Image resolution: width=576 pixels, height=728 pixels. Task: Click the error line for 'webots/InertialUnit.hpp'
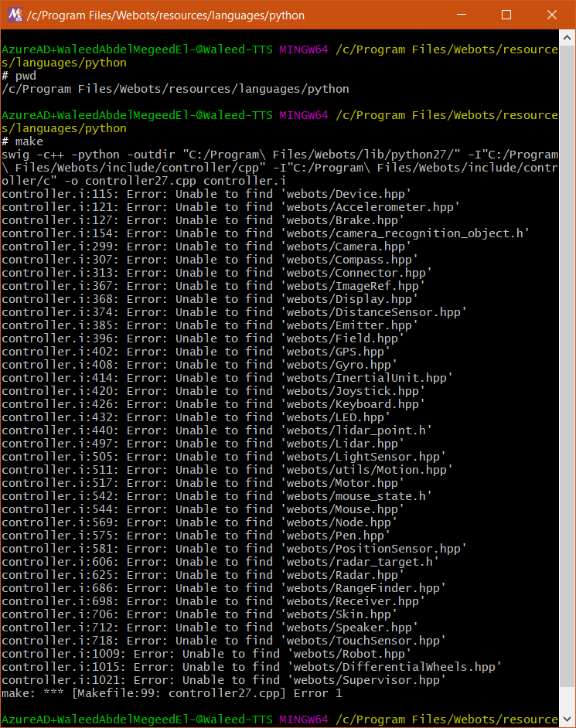tap(227, 377)
